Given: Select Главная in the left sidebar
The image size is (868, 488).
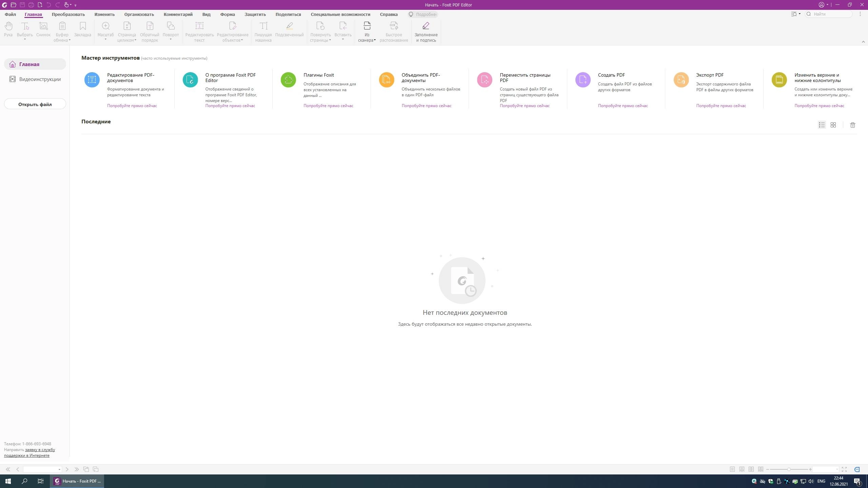Looking at the screenshot, I should click(x=35, y=64).
